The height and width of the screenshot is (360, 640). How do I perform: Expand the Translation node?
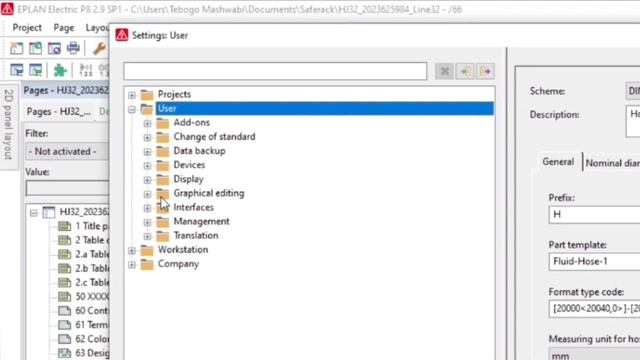[x=147, y=236]
